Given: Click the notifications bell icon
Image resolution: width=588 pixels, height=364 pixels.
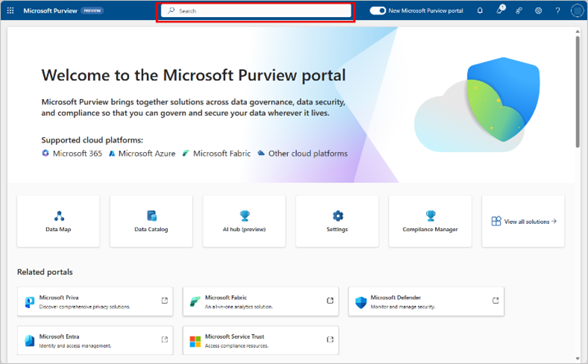Looking at the screenshot, I should (480, 11).
